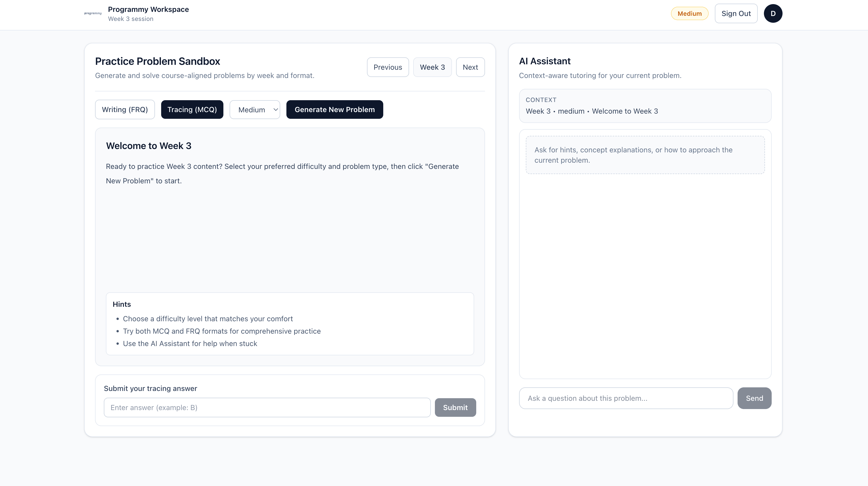This screenshot has height=486, width=868.
Task: Submit the tracing answer
Action: pos(455,407)
